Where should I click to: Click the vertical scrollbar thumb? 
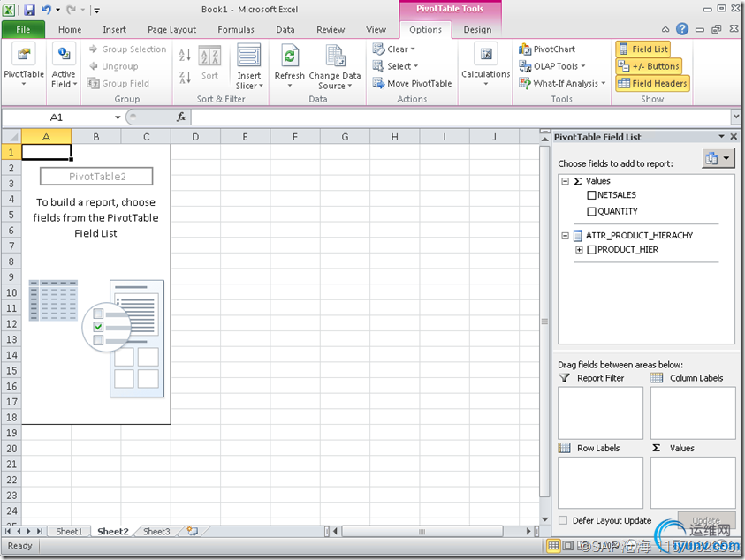pos(544,322)
